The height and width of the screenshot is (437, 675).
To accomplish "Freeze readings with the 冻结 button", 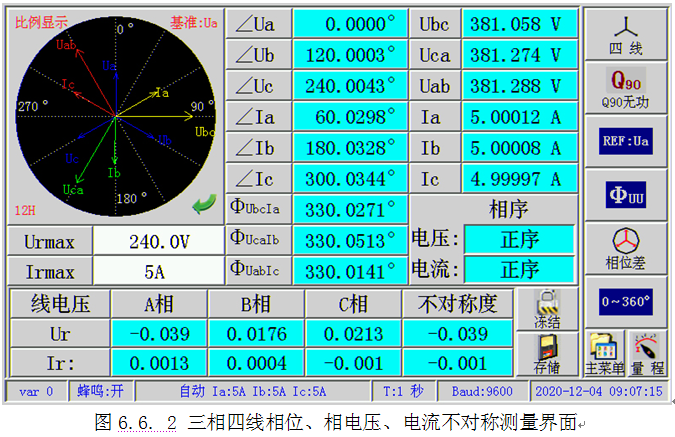I will 547,310.
